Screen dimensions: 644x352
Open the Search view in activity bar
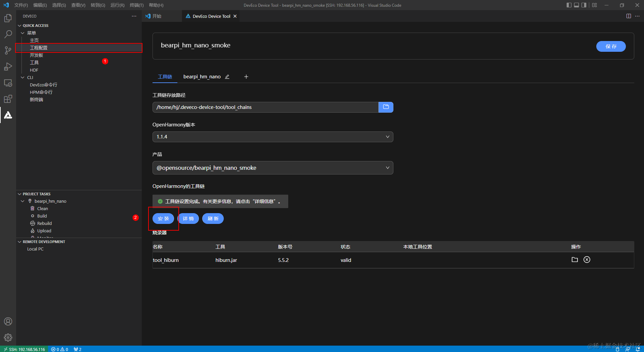coord(8,34)
